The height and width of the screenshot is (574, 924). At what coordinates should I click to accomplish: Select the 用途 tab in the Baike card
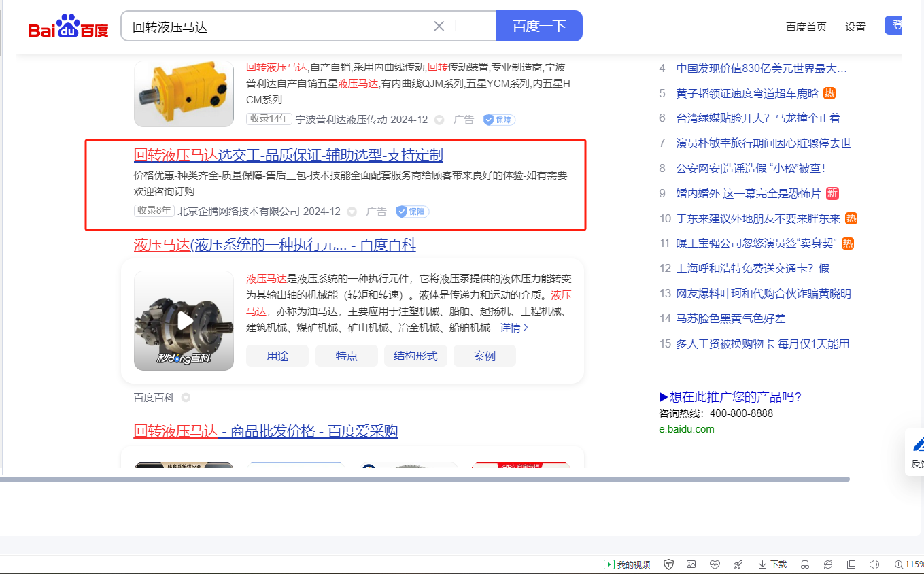(x=277, y=356)
